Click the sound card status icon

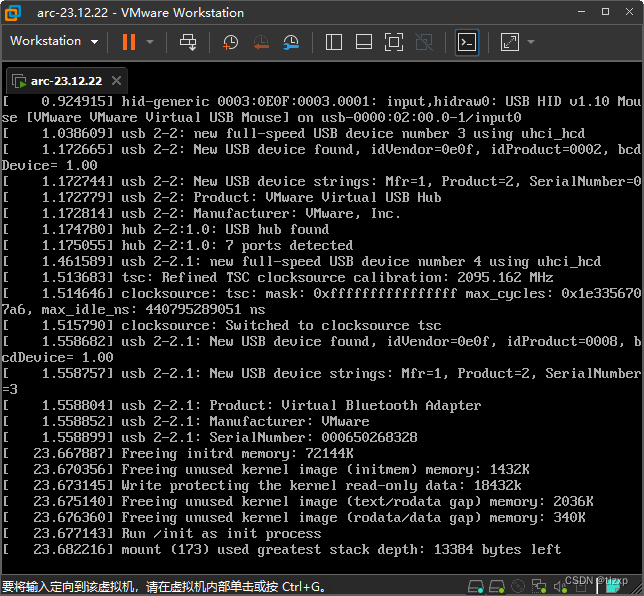tap(559, 587)
